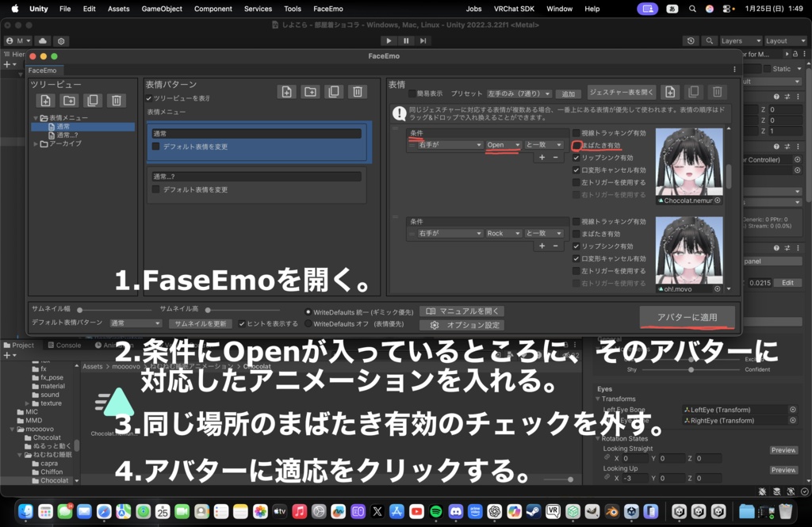The height and width of the screenshot is (527, 812).
Task: Check デフォルト表情を変更 under 通常...? pattern
Action: pyautogui.click(x=156, y=189)
